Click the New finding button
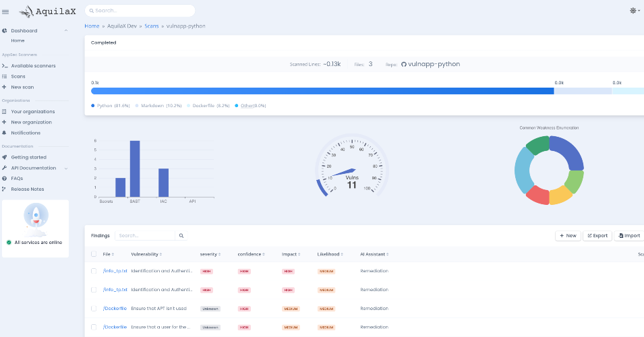 pyautogui.click(x=568, y=236)
